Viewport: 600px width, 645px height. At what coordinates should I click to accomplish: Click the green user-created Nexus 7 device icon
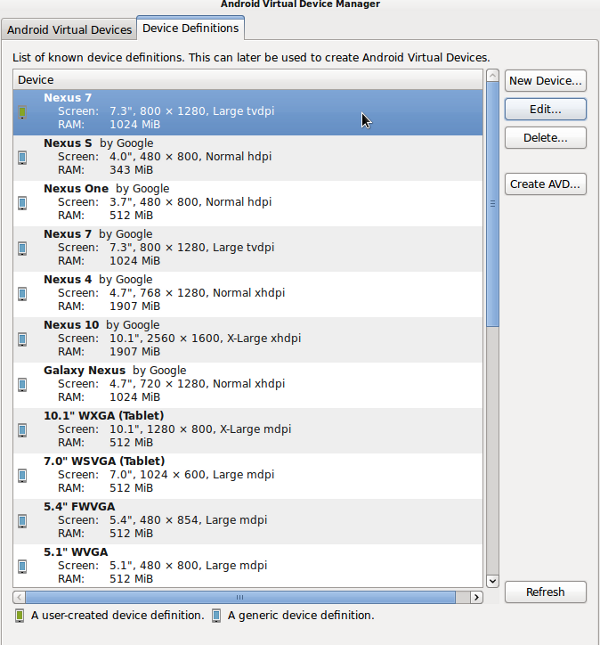pos(23,112)
